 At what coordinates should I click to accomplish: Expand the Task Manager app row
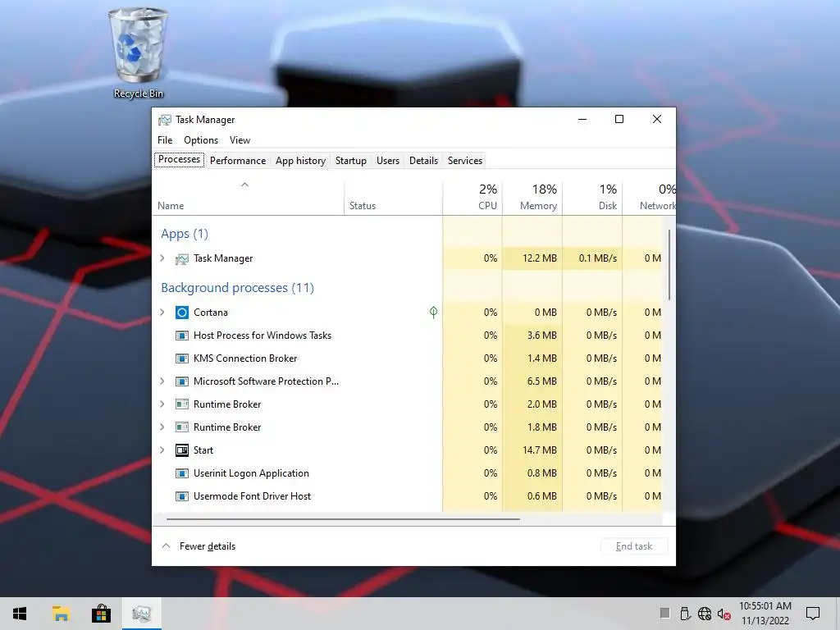[162, 258]
